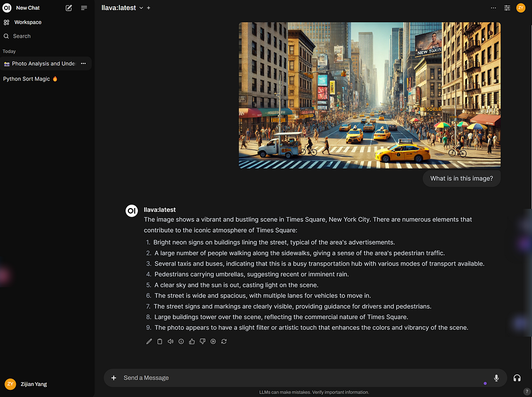Start voice input with the microphone icon
This screenshot has height=397, width=532.
(496, 378)
